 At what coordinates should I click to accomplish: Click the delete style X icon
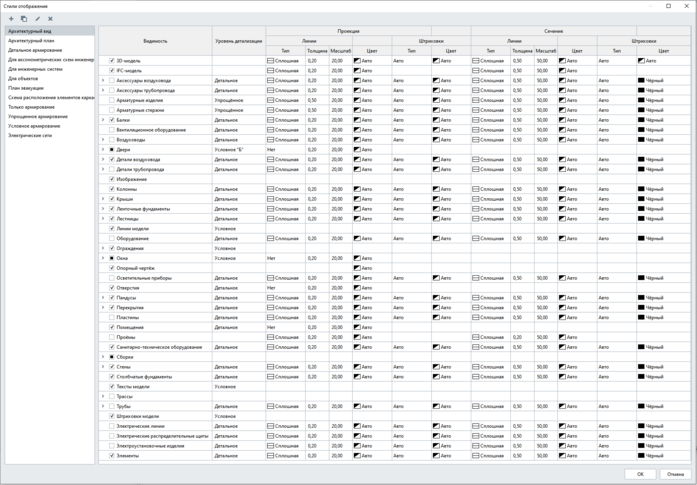coord(50,18)
